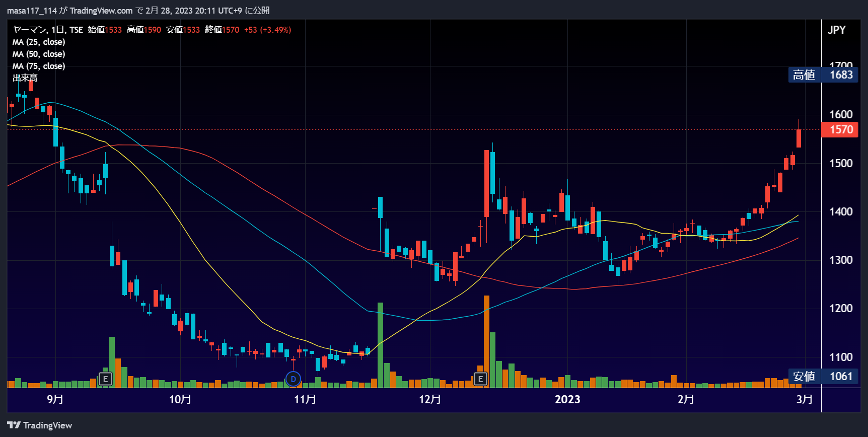Click the 12月 time axis label

[430, 399]
